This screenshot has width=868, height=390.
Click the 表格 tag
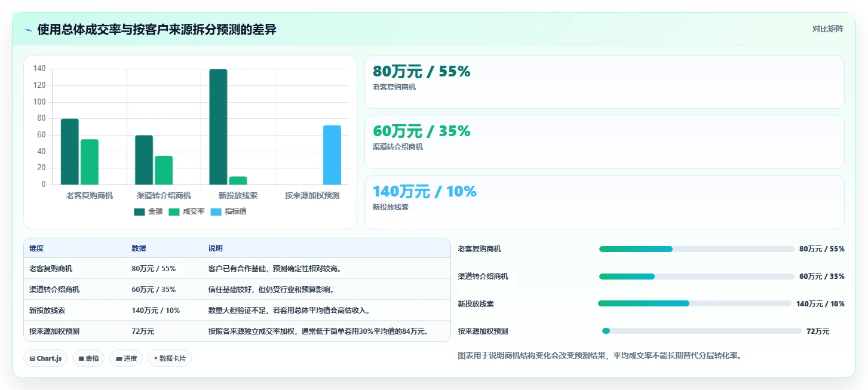tap(88, 358)
